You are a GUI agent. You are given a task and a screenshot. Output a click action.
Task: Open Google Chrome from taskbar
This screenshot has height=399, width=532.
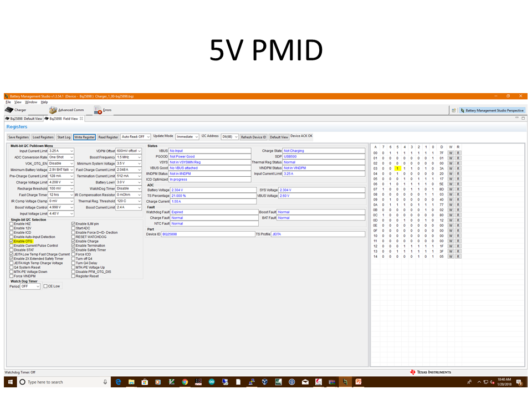coord(185,382)
